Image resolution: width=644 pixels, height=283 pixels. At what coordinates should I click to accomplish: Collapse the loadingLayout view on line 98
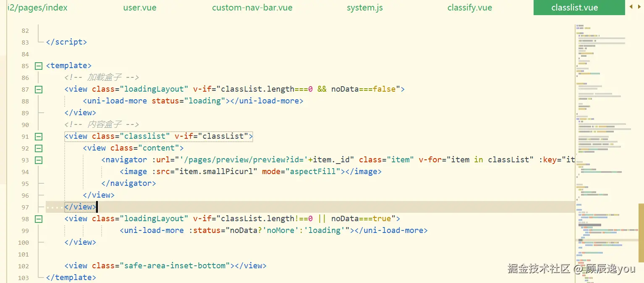(x=39, y=219)
